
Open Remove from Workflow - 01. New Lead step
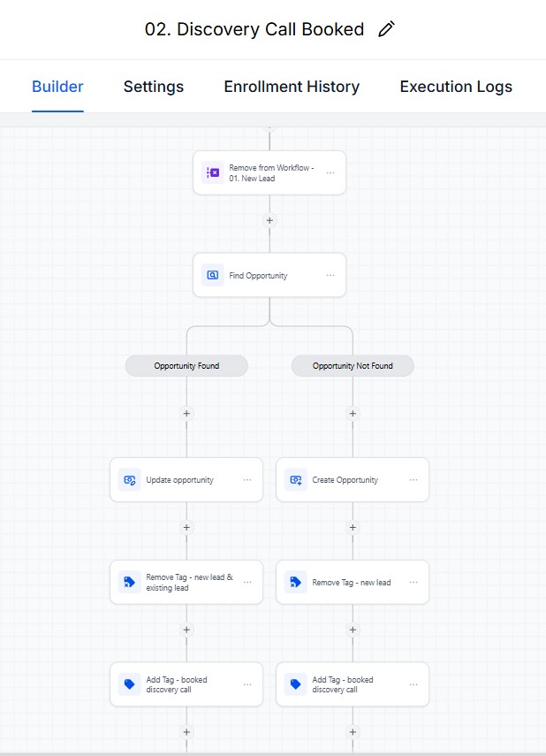[x=269, y=172]
